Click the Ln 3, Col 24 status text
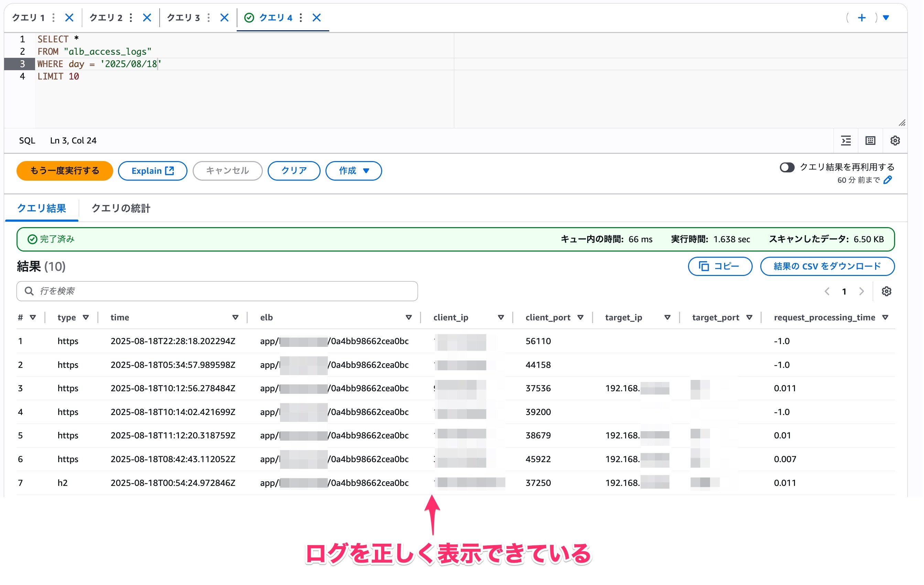 point(73,140)
